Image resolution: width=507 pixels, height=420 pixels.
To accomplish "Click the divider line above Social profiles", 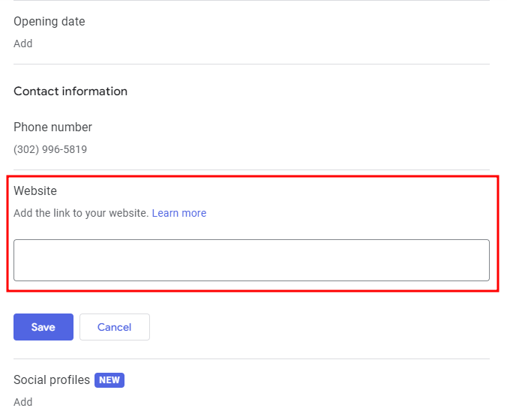I will 251,358.
